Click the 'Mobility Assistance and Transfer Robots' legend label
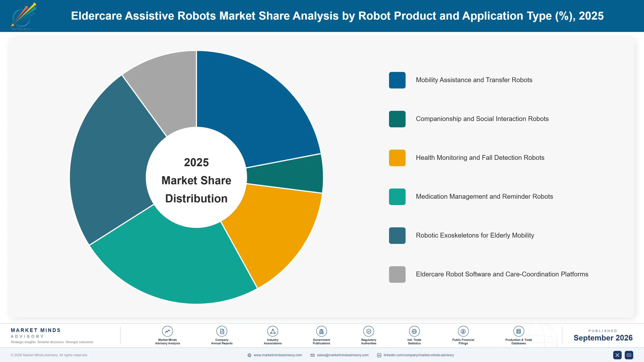The width and height of the screenshot is (644, 362). click(x=474, y=80)
